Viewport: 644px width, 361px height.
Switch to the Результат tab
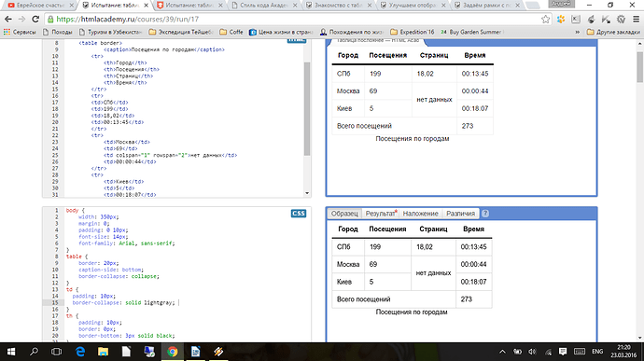pos(381,214)
